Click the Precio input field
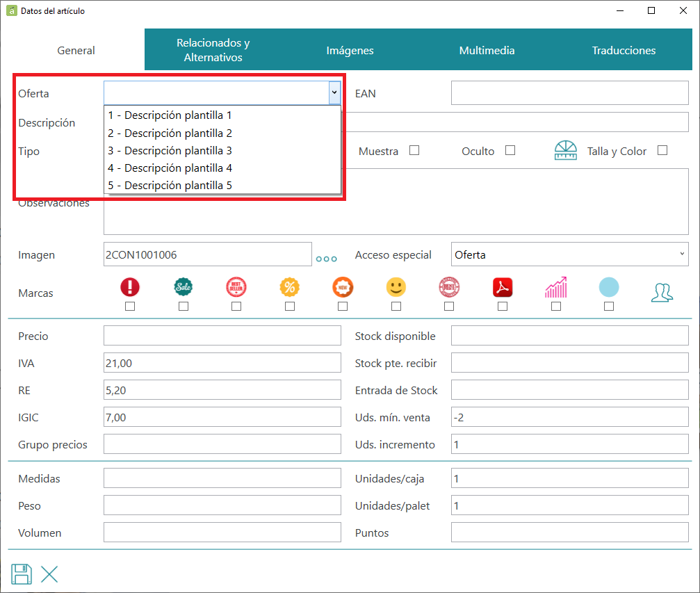 (x=222, y=335)
